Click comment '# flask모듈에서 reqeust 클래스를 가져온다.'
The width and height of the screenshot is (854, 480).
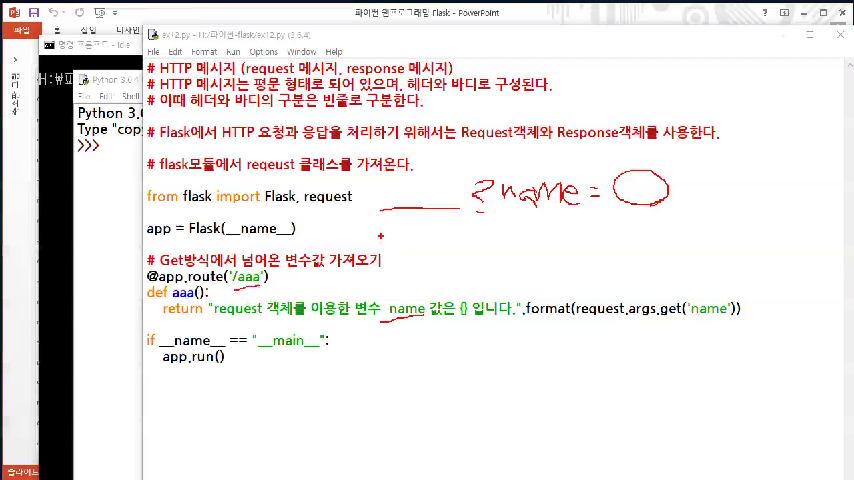tap(280, 164)
